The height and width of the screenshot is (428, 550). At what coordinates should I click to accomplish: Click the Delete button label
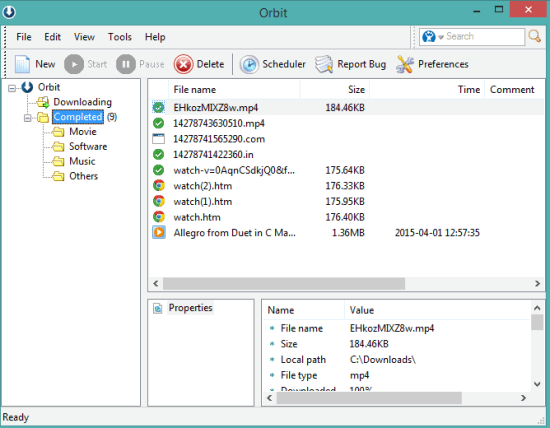tap(210, 64)
